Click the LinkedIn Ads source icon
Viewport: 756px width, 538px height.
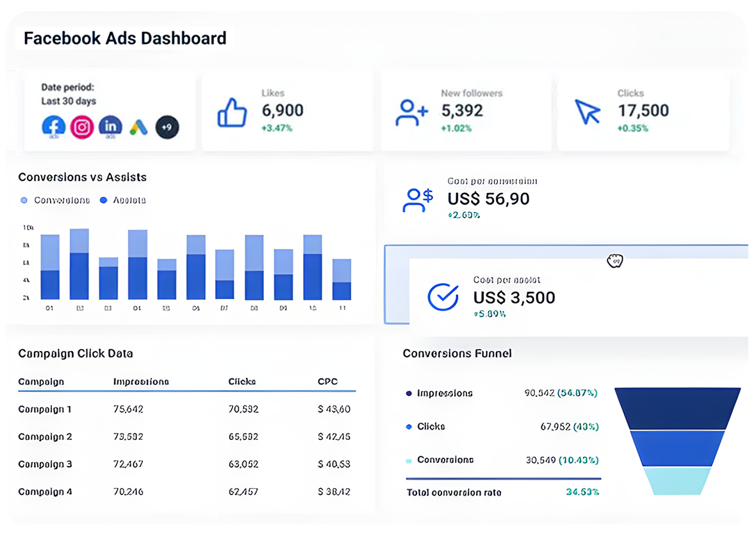(110, 127)
